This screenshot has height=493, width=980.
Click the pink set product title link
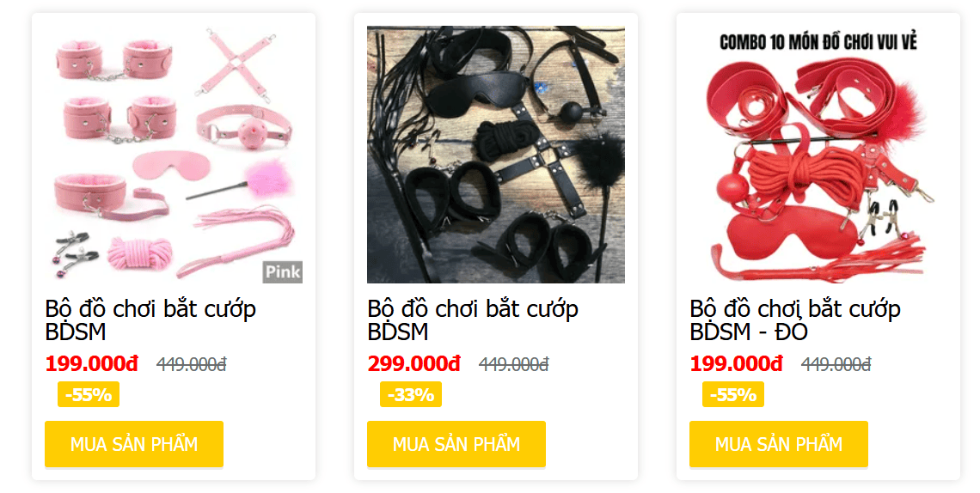tap(150, 320)
